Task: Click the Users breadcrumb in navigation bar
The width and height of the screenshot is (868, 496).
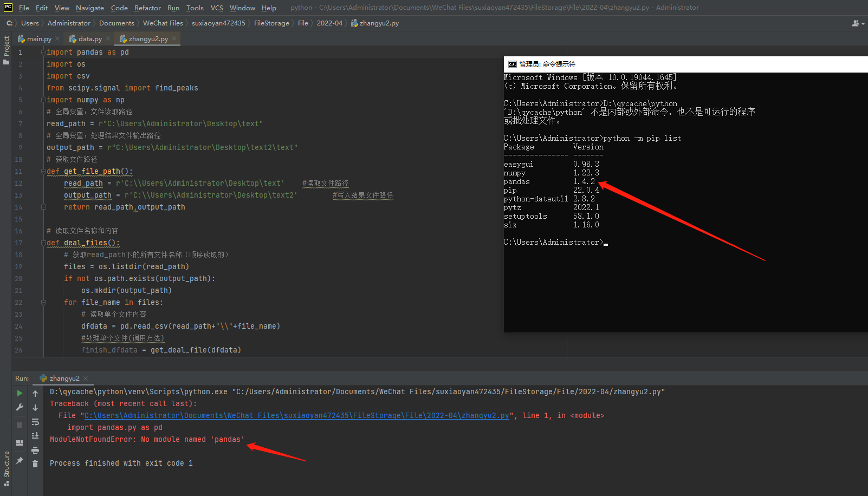Action: (30, 23)
